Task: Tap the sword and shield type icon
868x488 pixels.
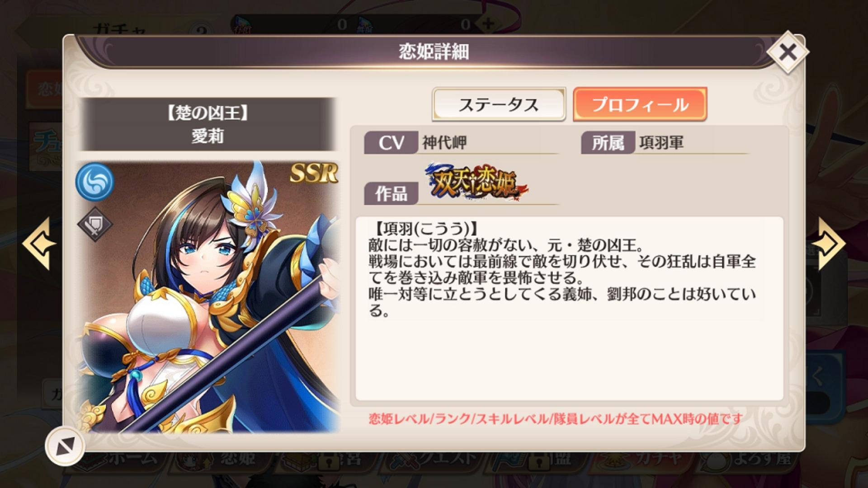Action: point(94,224)
